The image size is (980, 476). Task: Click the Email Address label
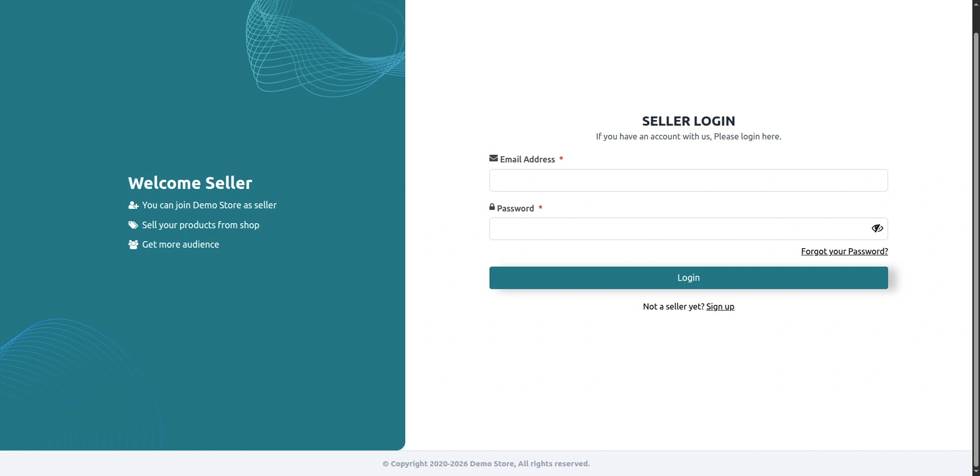click(x=527, y=159)
